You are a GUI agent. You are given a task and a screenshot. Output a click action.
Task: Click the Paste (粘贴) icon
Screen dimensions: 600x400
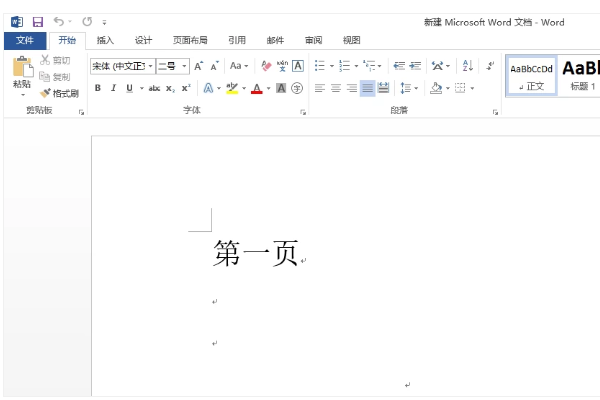coord(21,70)
